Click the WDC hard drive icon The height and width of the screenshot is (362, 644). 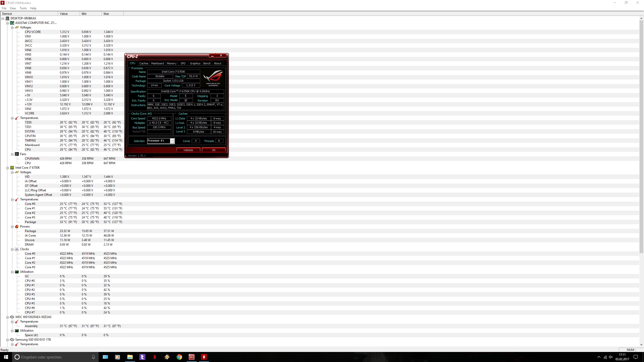tap(12, 317)
